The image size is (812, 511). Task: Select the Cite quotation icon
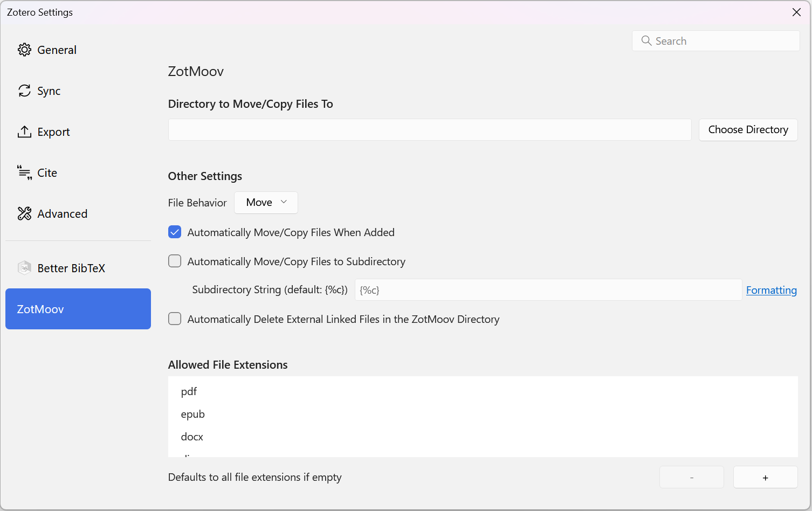point(24,172)
